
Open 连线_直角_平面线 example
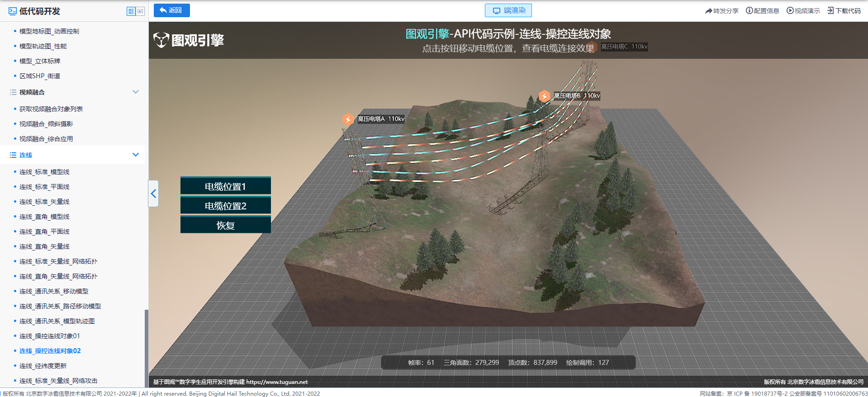pyautogui.click(x=44, y=232)
